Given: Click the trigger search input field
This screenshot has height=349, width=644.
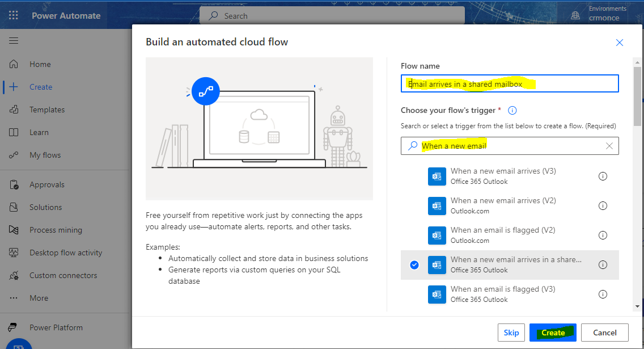Looking at the screenshot, I should point(510,145).
